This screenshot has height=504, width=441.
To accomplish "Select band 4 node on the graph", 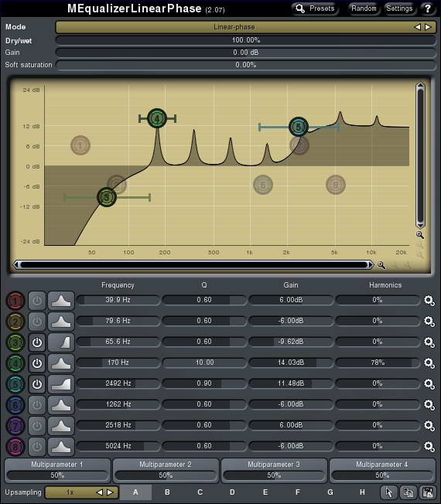I will click(x=157, y=118).
